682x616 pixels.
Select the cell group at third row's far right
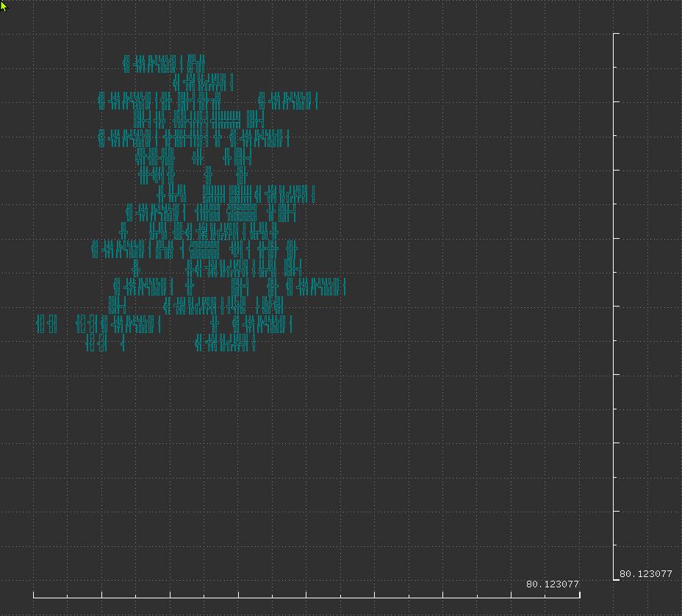click(288, 101)
